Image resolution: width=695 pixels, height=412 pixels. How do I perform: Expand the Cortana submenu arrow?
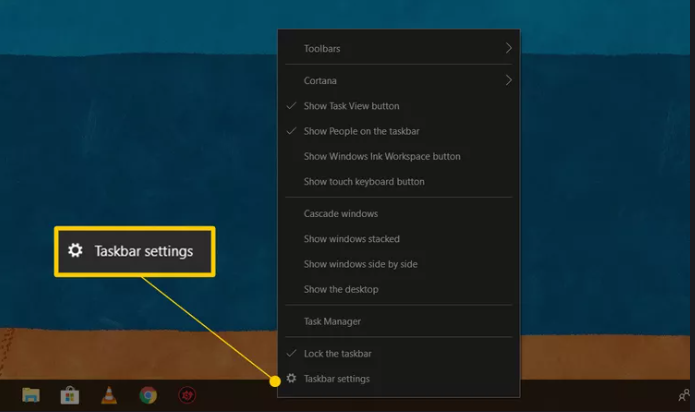coord(508,80)
